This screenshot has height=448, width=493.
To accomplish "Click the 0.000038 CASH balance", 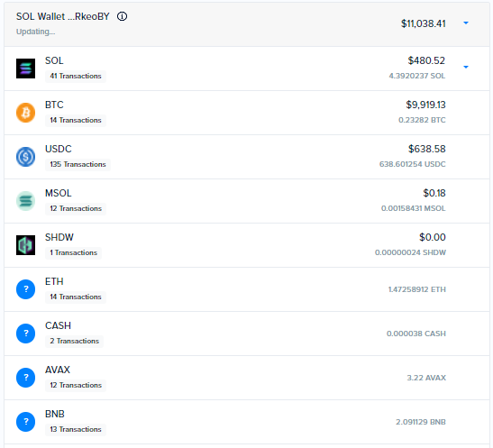I will [416, 334].
